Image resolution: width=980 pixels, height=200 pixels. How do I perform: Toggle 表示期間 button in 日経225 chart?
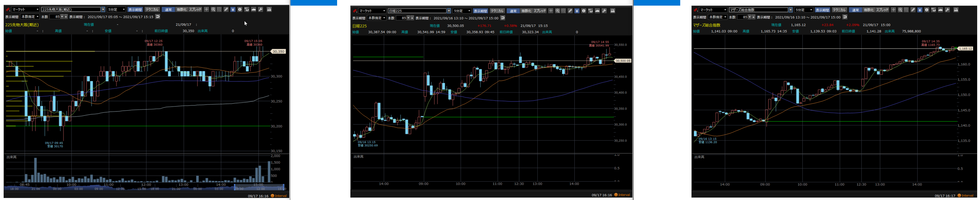480,11
